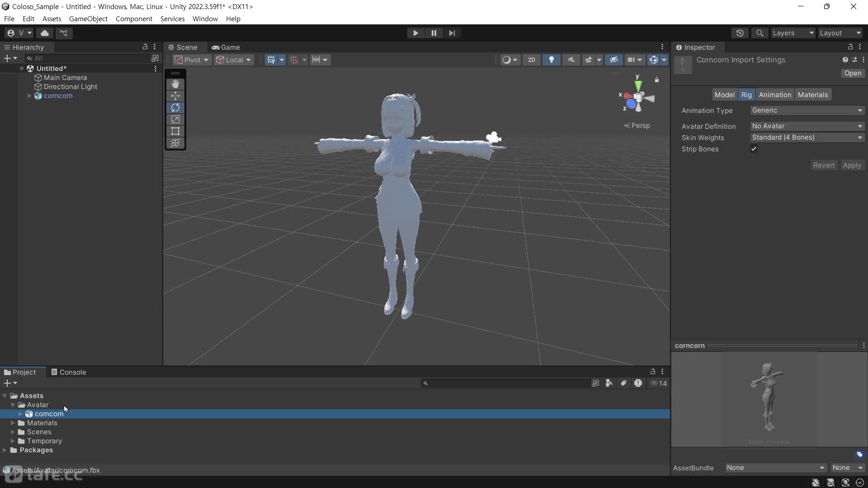Click the Step frame button

click(452, 33)
